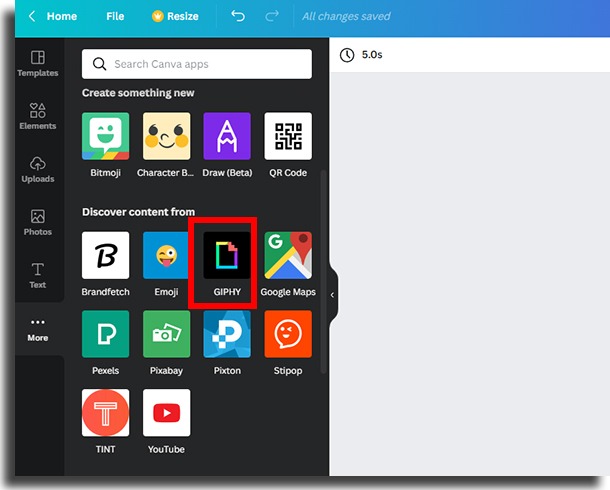Open the Templates sidebar tab

point(38,64)
